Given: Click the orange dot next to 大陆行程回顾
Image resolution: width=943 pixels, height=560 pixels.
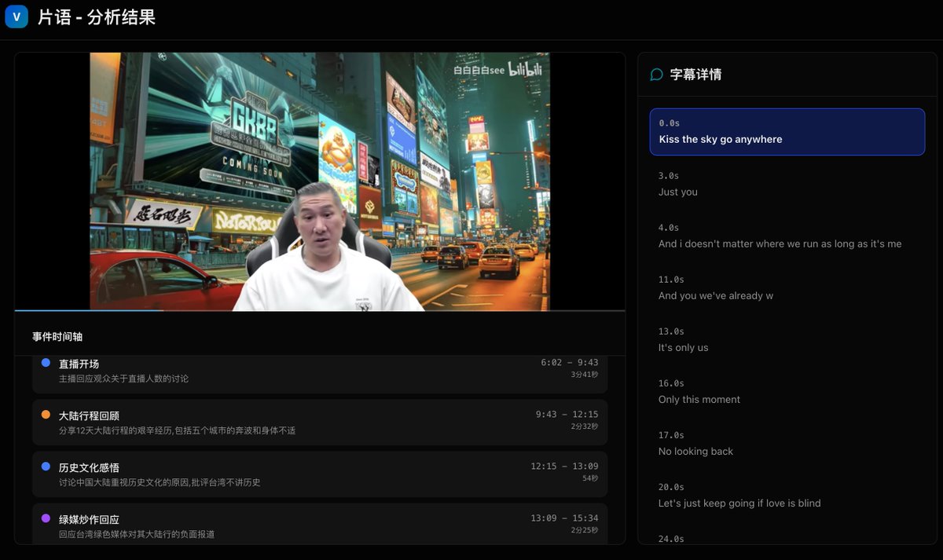Looking at the screenshot, I should pos(46,415).
